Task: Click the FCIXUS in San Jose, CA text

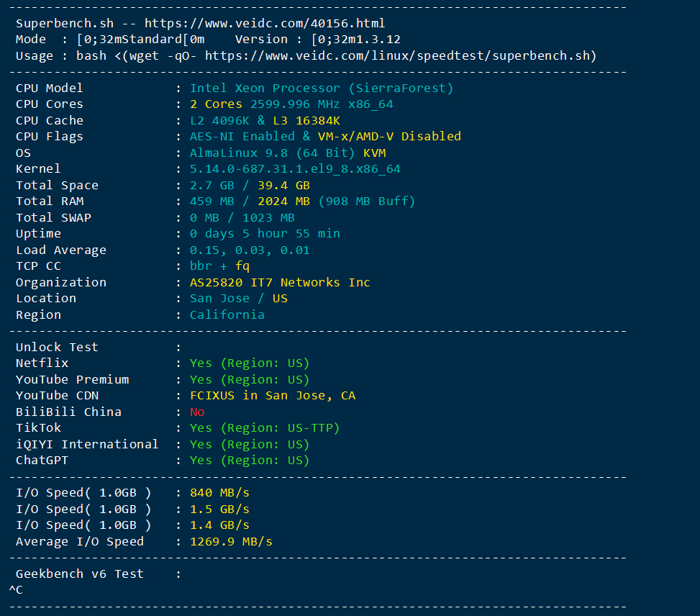Action: [273, 396]
